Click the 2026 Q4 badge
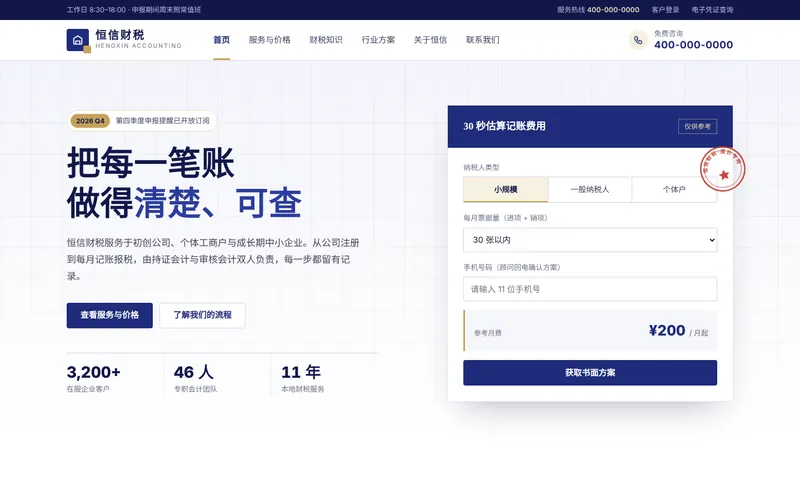The image size is (800, 500). tap(90, 121)
